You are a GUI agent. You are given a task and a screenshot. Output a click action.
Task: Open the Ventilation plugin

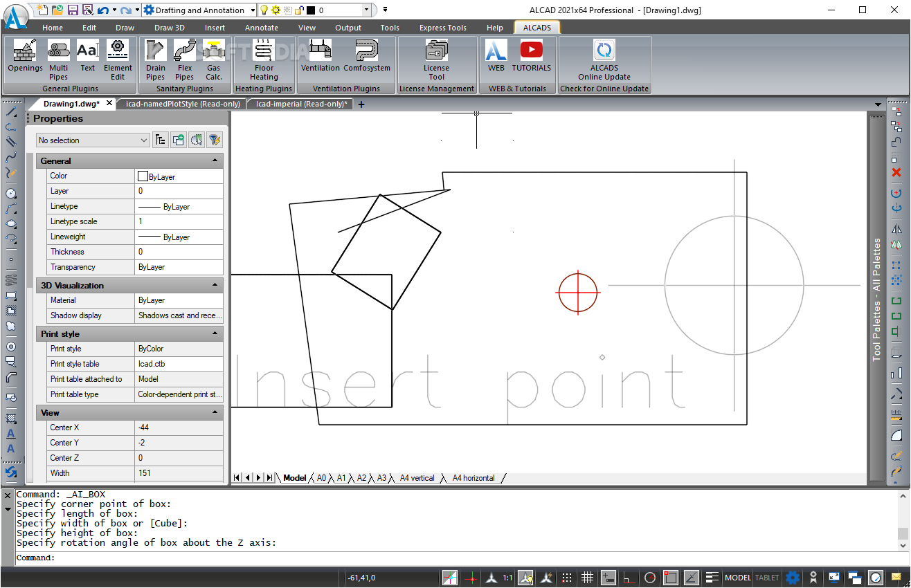coord(320,55)
